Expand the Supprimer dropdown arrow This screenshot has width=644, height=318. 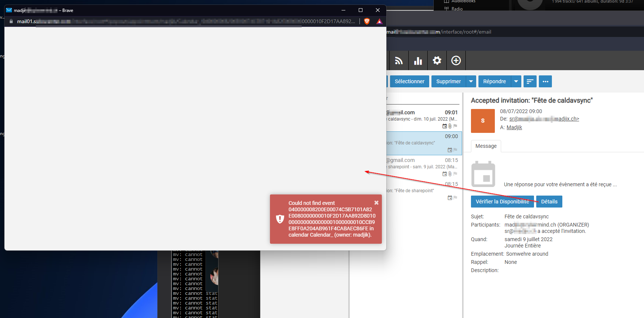click(x=471, y=81)
